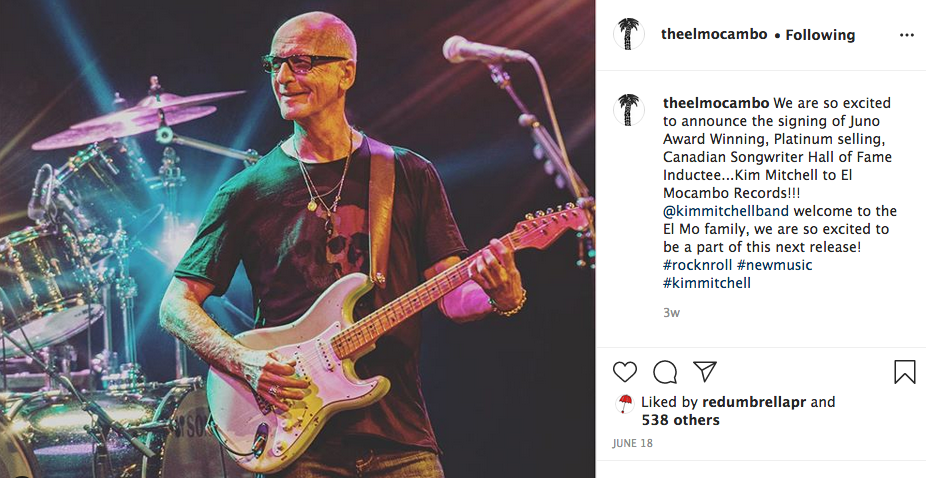Share the post via paper plane icon
This screenshot has width=926, height=478.
tap(705, 372)
